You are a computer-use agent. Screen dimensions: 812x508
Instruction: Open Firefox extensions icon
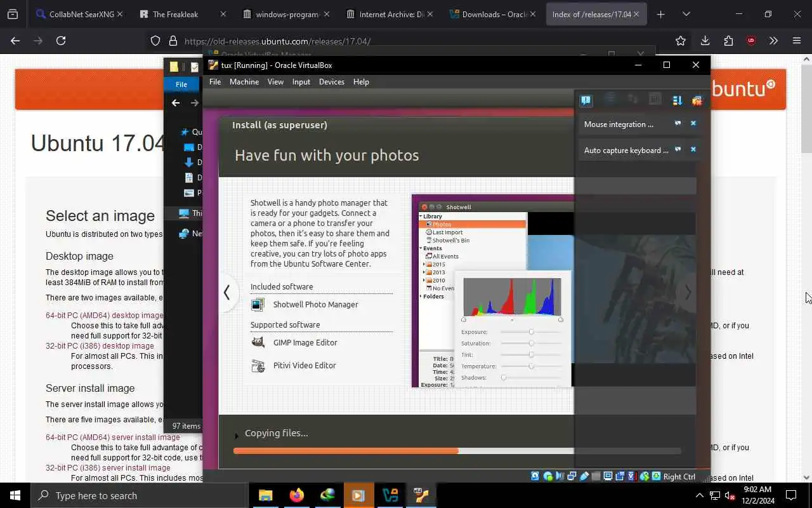[728, 41]
